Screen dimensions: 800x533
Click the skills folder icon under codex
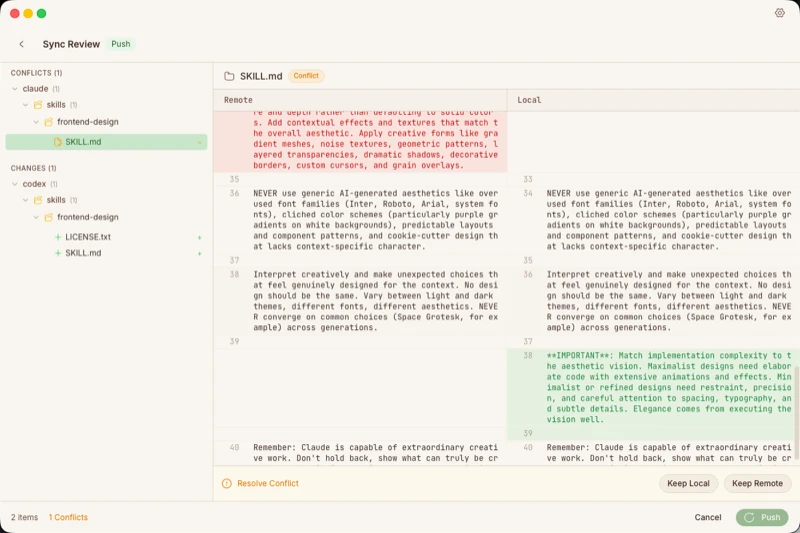coord(38,200)
